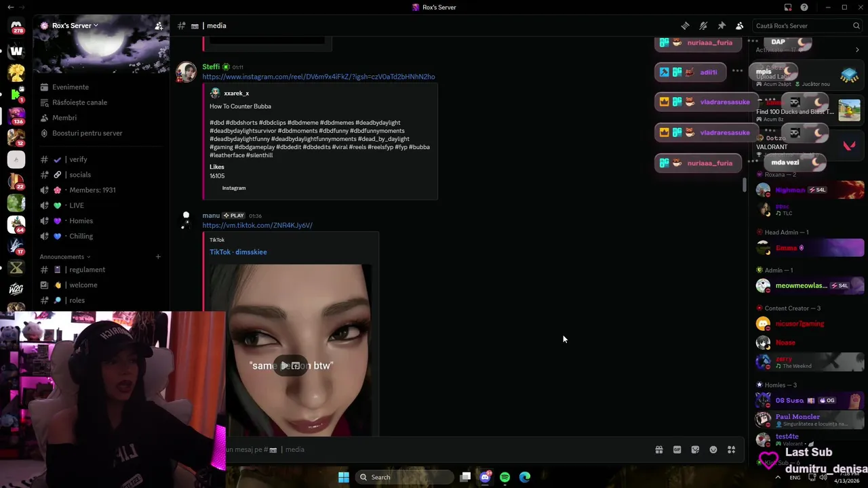The width and height of the screenshot is (868, 488).
Task: Open TikTok · dimsskiee embed title
Action: [x=238, y=252]
